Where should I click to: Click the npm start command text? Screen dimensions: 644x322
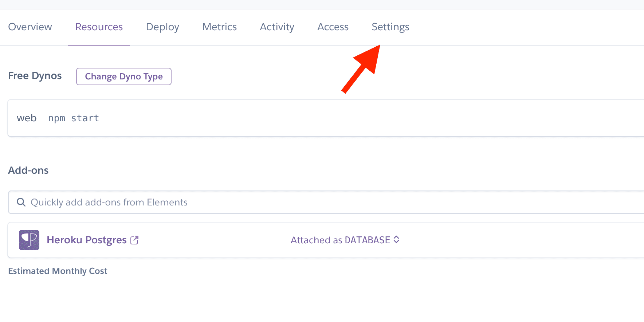[74, 118]
